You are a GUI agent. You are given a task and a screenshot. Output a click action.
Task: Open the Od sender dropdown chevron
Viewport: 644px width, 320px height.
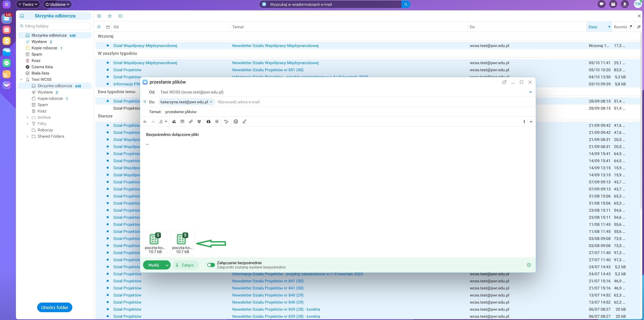click(531, 92)
